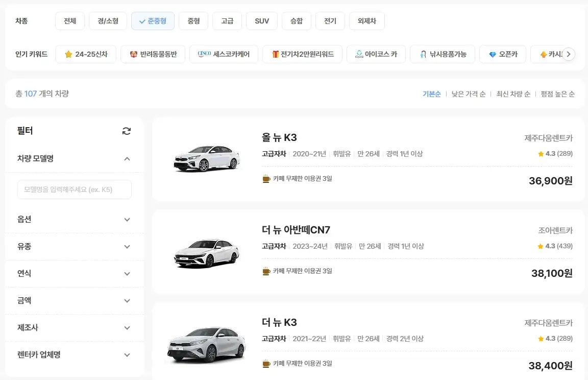Collapse the 차량 모델명 section
Screen dimensions: 588x380
(127, 158)
